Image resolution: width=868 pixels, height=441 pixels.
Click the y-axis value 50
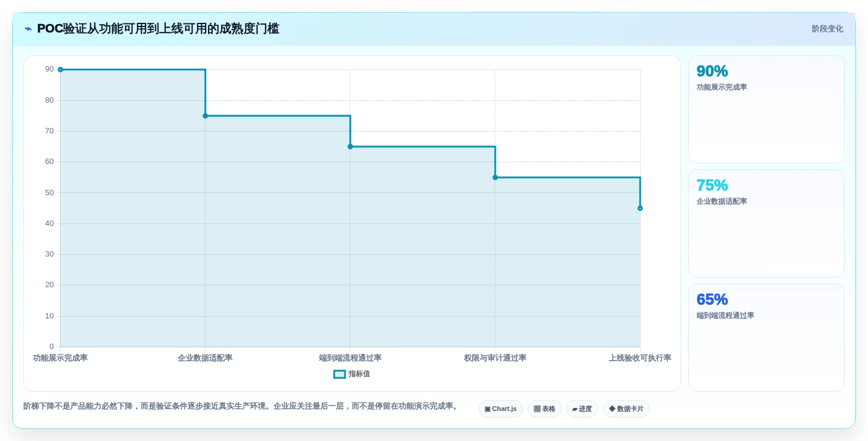[49, 193]
